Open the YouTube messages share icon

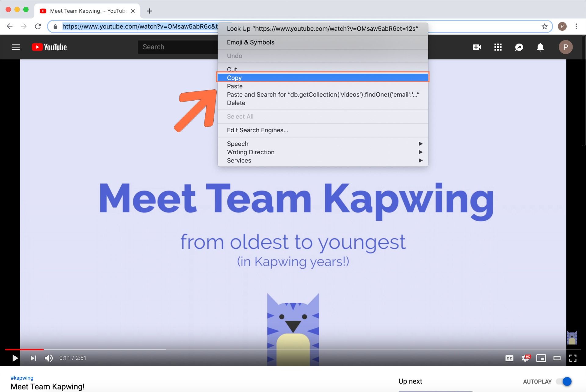519,47
